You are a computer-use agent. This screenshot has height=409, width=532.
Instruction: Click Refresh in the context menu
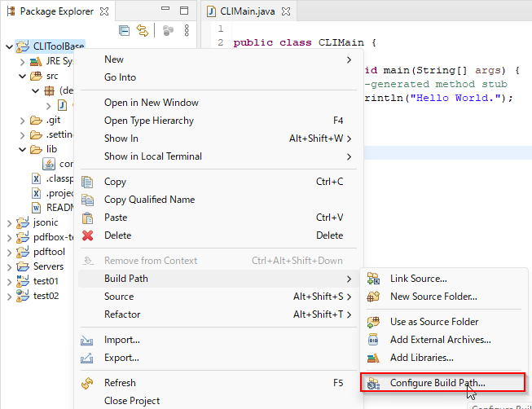click(x=219, y=383)
